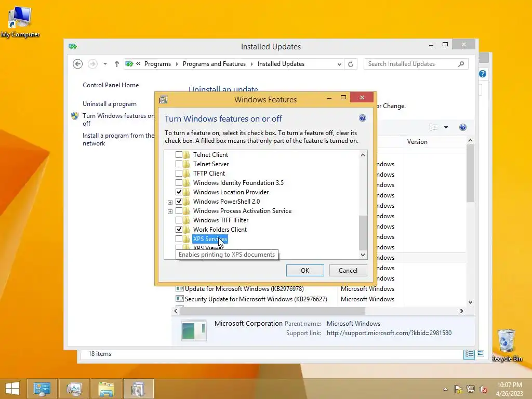Viewport: 532px width, 399px height.
Task: Uncheck Work Folders Client
Action: 179,230
